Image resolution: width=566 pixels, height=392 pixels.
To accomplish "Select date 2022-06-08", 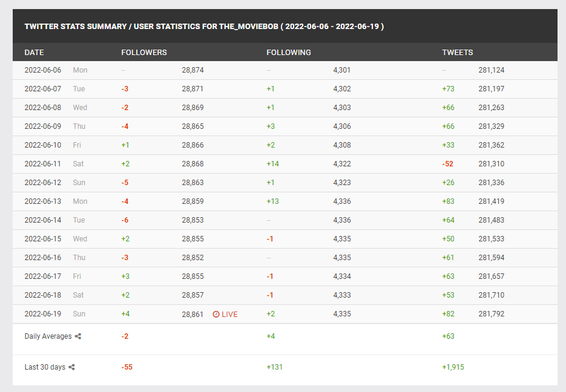I will [x=43, y=108].
